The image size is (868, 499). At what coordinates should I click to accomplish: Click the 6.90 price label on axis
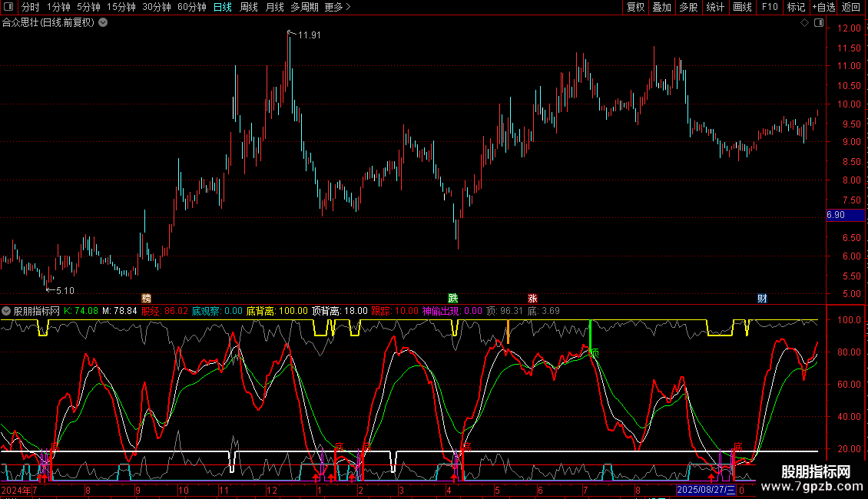click(836, 215)
